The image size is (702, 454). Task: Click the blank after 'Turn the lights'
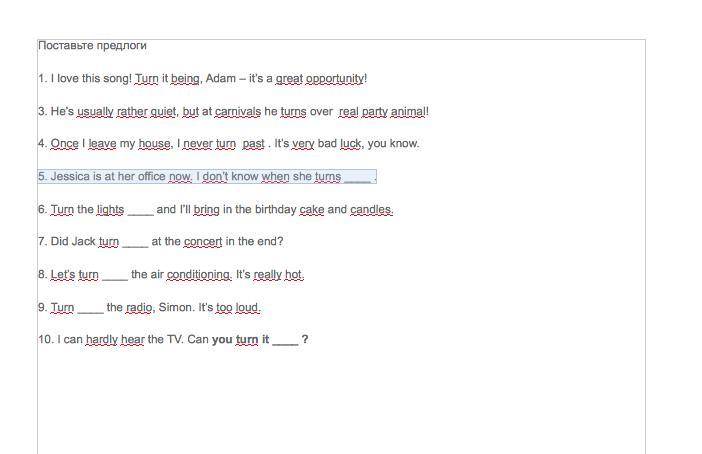tap(141, 211)
